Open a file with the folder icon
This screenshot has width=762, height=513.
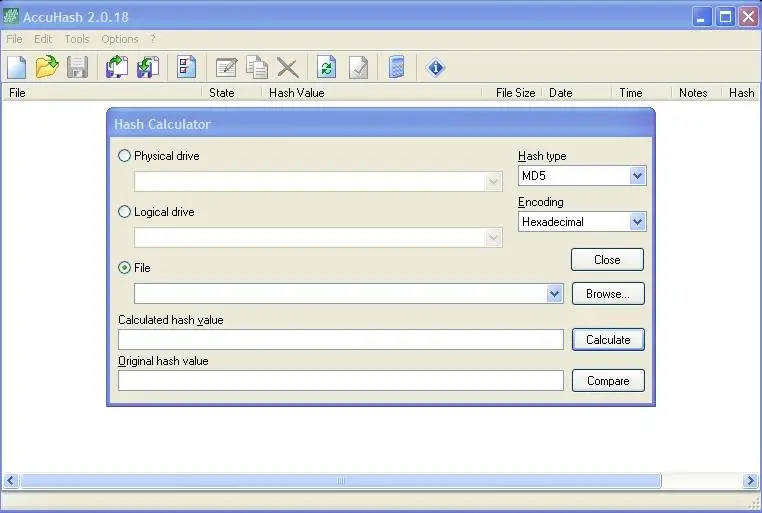(47, 67)
